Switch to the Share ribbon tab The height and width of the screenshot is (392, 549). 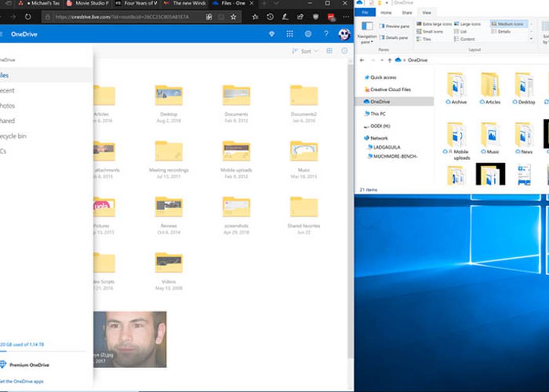407,12
